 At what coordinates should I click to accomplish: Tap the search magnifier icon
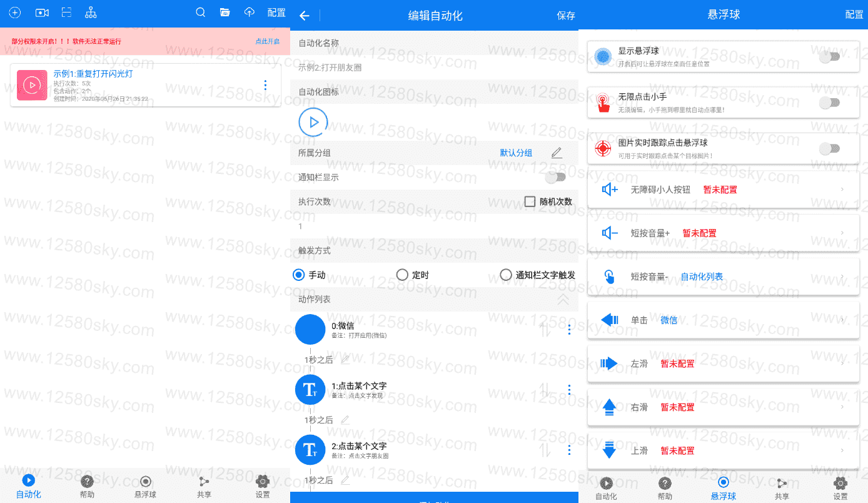tap(201, 13)
